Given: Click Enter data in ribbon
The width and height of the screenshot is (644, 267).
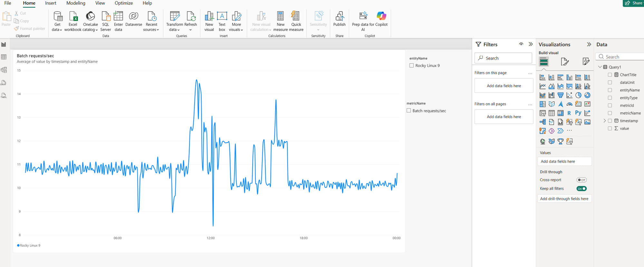Looking at the screenshot, I should click(x=118, y=21).
